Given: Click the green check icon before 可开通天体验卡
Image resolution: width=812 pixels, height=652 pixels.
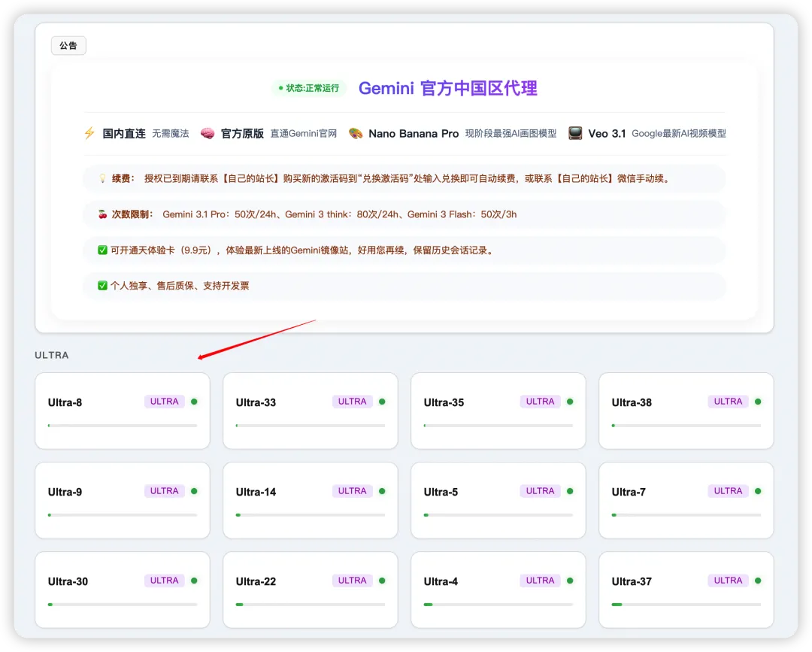Looking at the screenshot, I should (102, 250).
